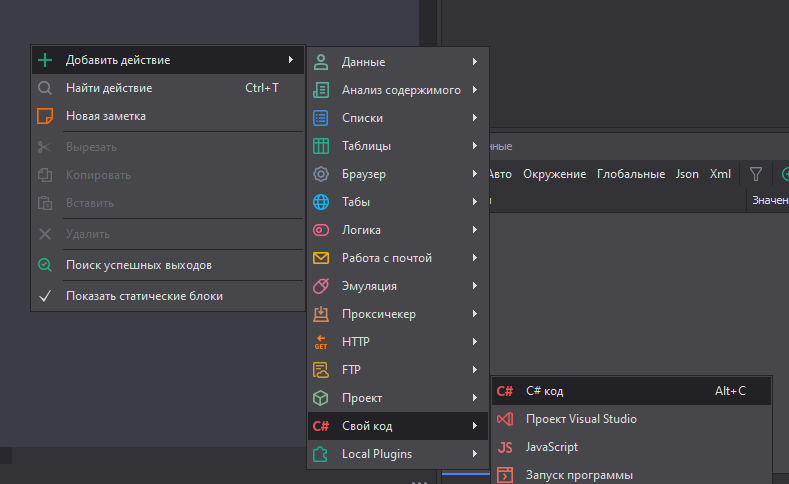
Task: Click the JavaScript JS icon
Action: coord(505,447)
